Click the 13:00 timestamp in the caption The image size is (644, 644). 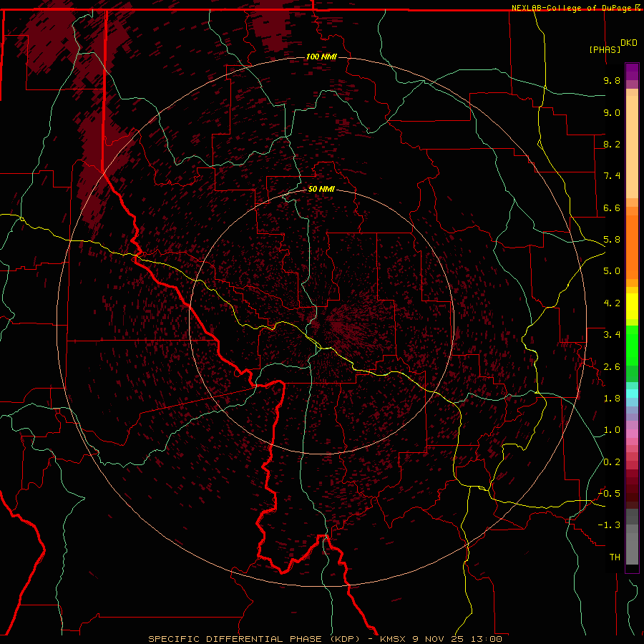click(x=487, y=639)
